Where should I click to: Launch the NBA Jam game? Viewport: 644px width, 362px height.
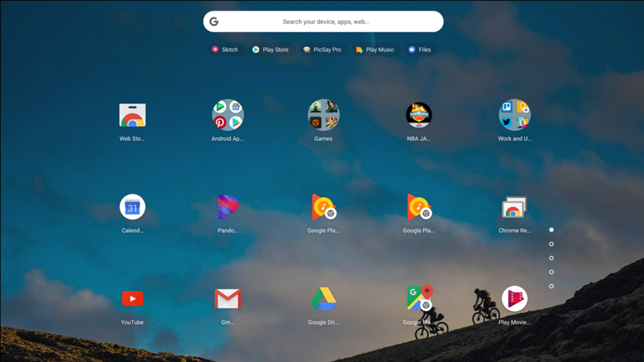[x=419, y=115]
